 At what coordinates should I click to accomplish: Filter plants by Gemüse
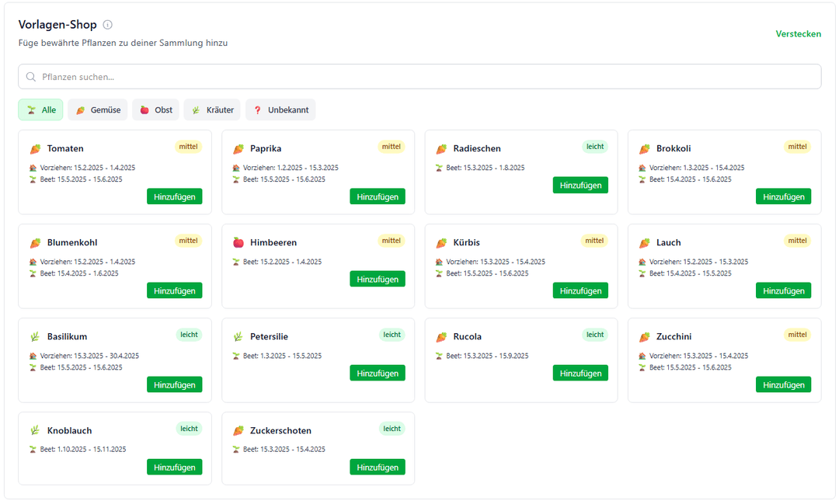pos(97,110)
